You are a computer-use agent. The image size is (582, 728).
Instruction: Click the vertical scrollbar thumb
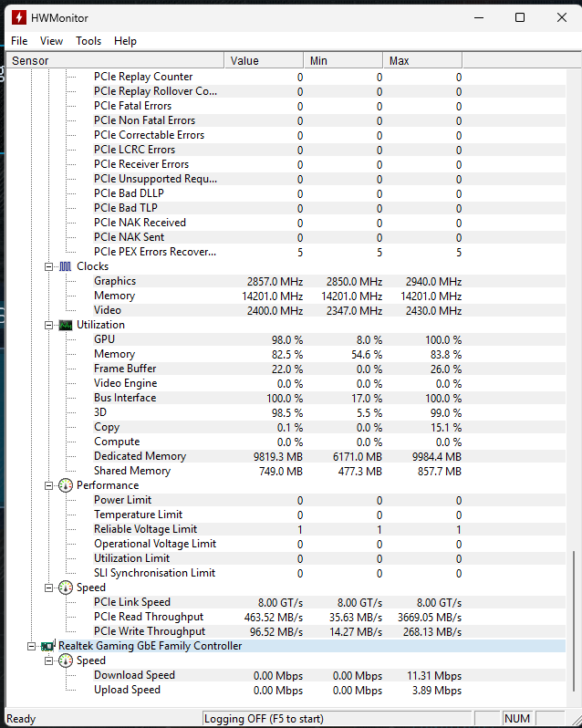click(x=574, y=621)
